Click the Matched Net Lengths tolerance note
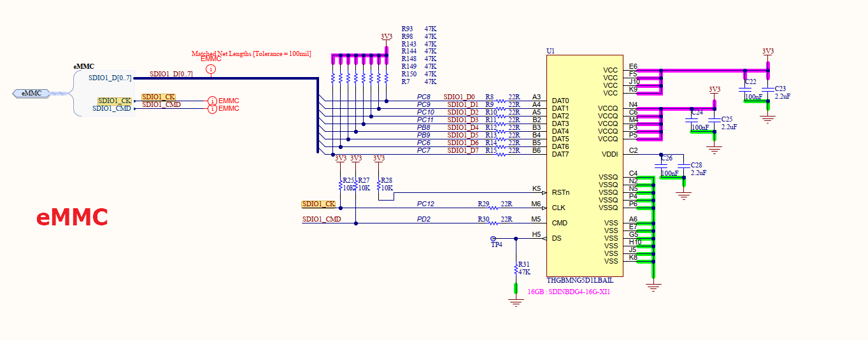 pos(251,53)
